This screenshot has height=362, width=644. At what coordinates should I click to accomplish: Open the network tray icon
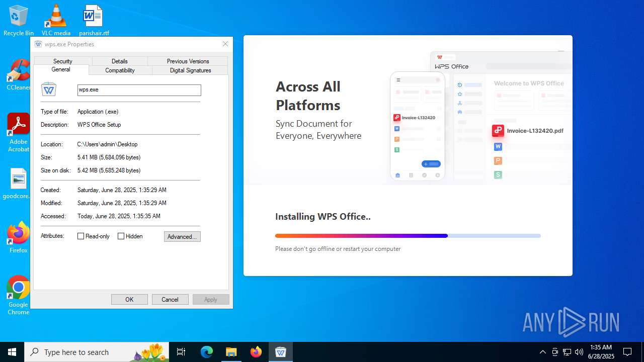[x=567, y=352]
